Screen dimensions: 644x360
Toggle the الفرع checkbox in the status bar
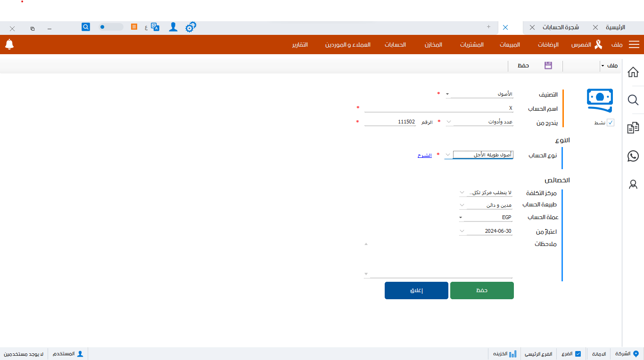(x=578, y=353)
